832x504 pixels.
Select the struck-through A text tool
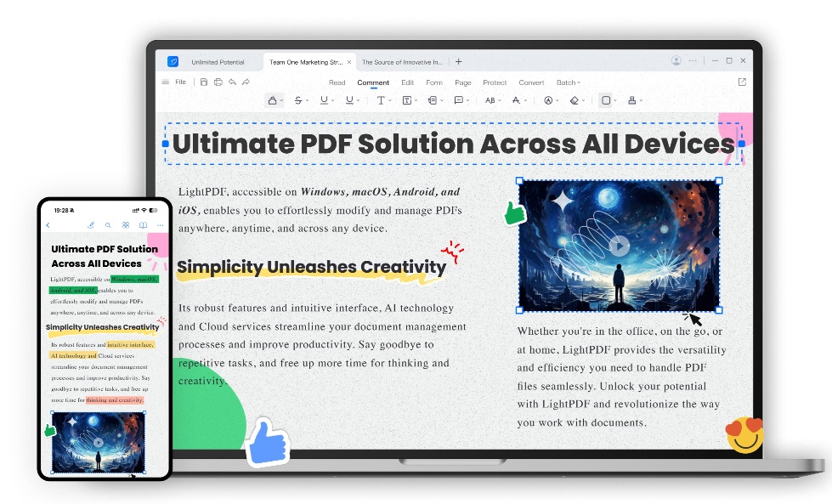point(516,100)
